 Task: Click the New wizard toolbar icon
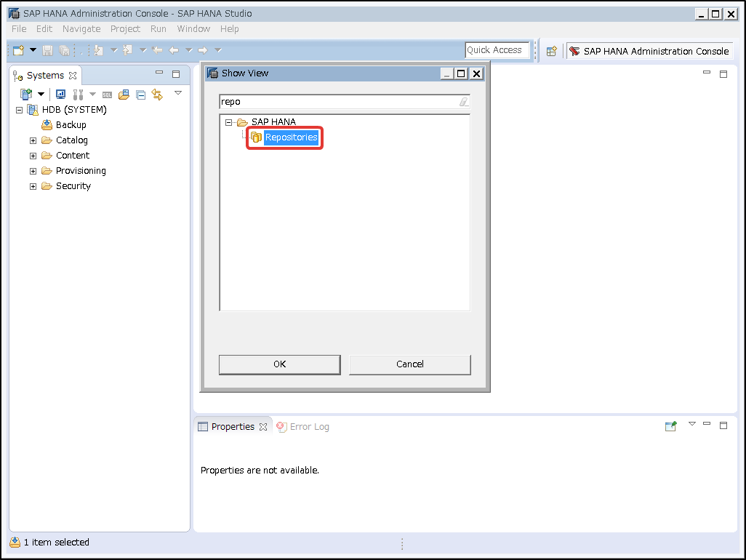[x=19, y=50]
